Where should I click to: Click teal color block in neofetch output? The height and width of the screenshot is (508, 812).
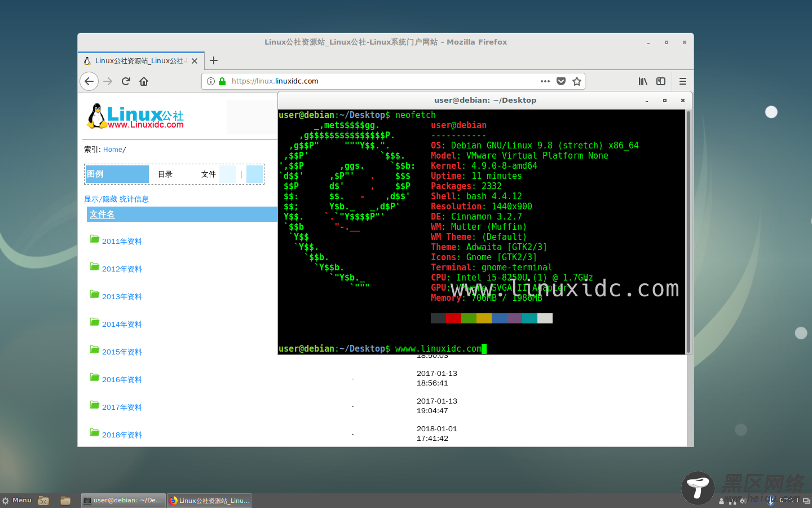529,318
